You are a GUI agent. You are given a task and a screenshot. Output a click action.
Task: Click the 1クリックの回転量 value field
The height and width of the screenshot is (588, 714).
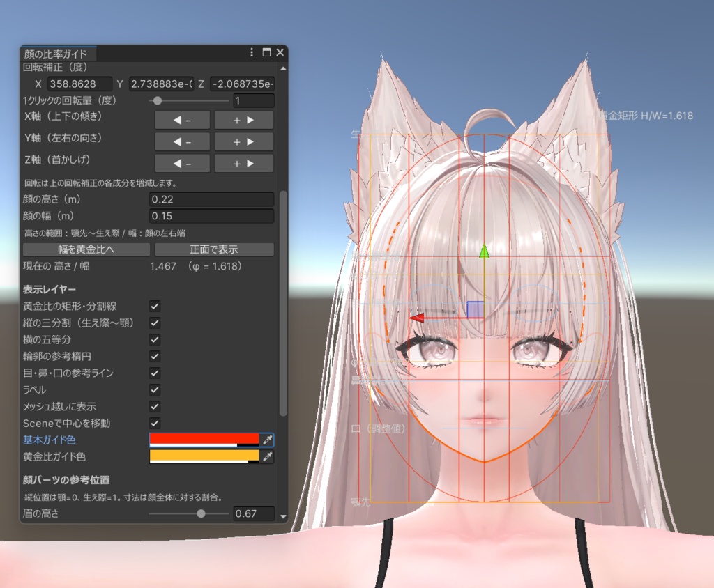coord(254,100)
